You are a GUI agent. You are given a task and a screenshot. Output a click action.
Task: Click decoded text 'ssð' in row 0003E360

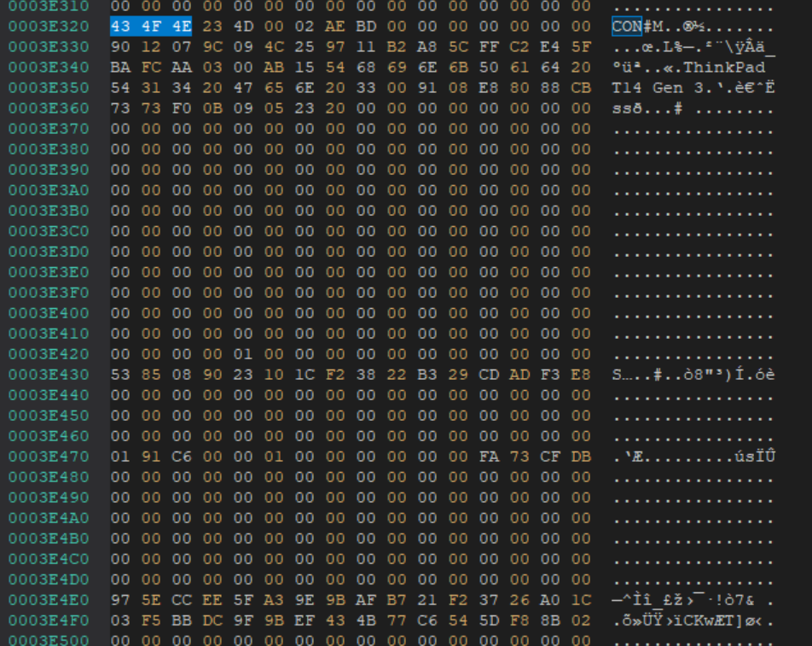point(627,108)
